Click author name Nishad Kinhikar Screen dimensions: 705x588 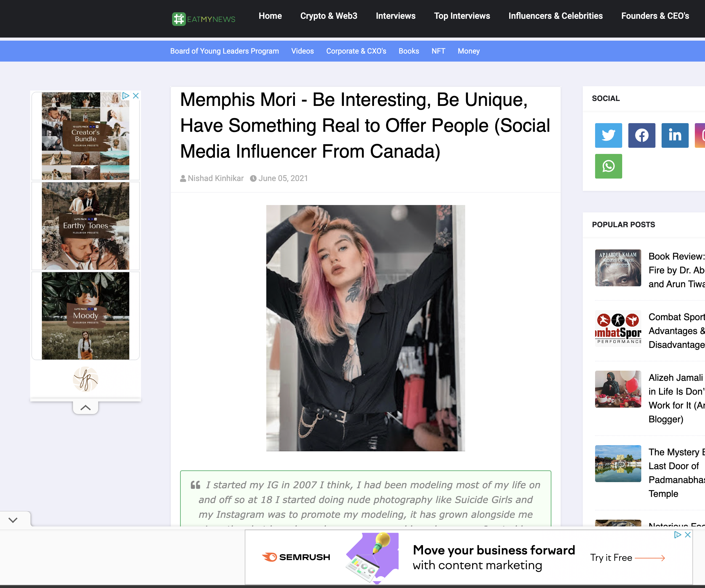(x=216, y=178)
